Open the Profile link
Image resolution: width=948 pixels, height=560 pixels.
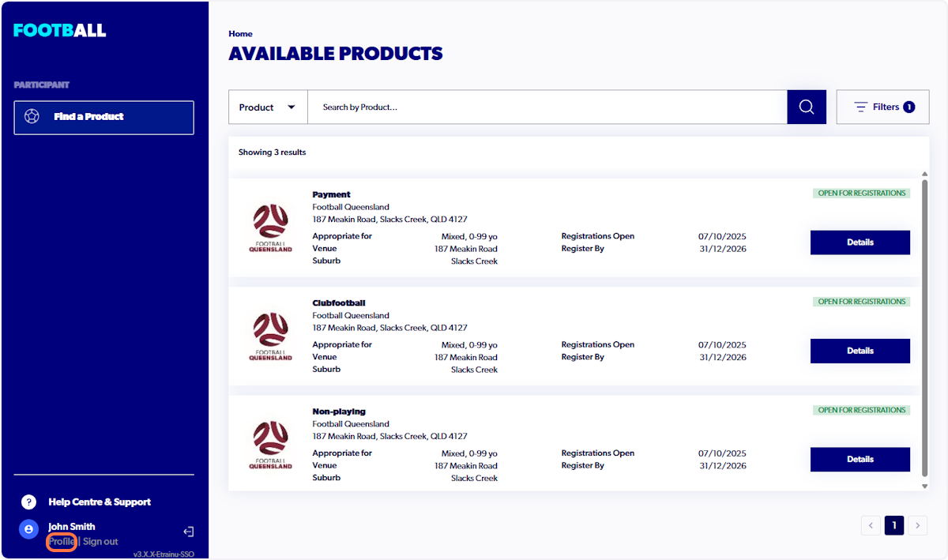[x=62, y=542]
